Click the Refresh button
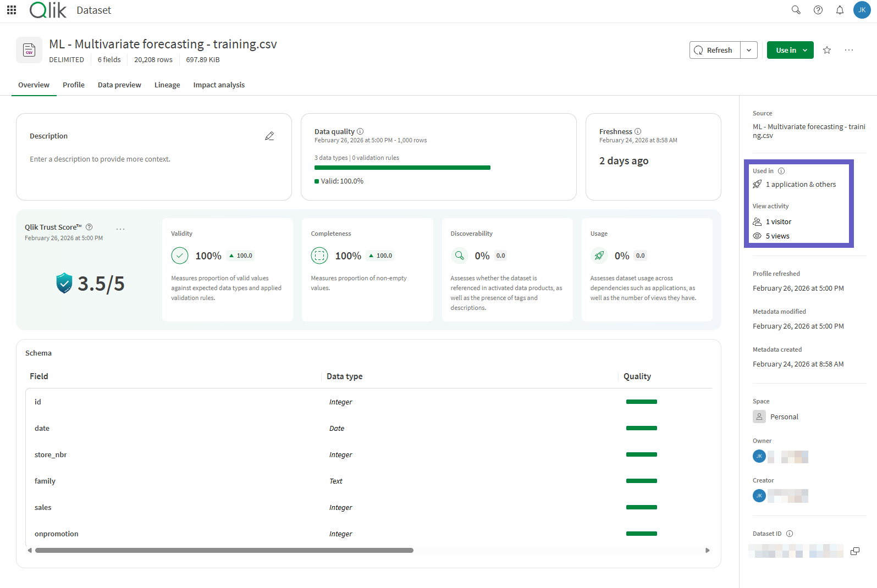Viewport: 877px width, 588px height. (715, 50)
